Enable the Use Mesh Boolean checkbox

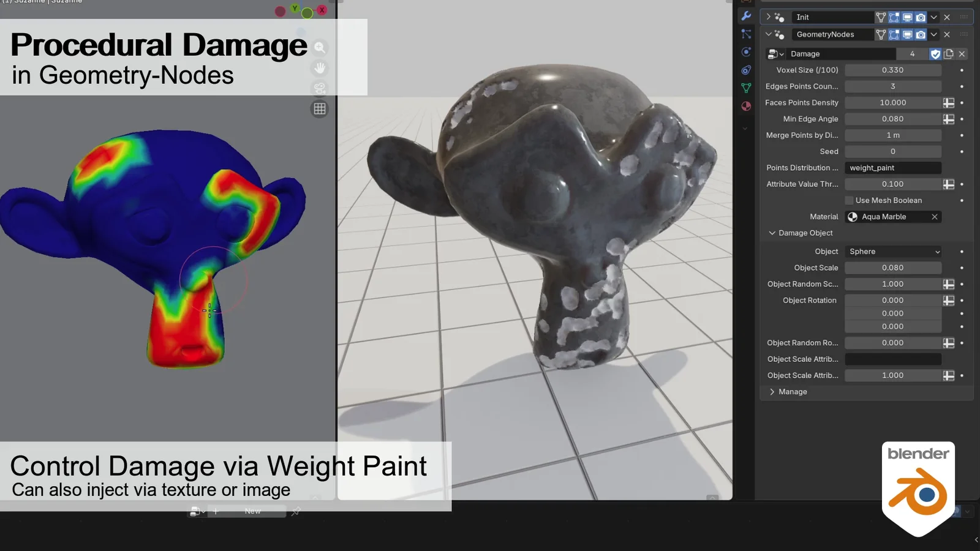850,200
